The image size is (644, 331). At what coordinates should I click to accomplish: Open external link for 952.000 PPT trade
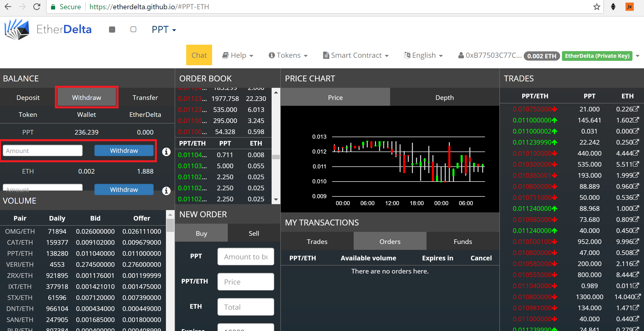636,241
